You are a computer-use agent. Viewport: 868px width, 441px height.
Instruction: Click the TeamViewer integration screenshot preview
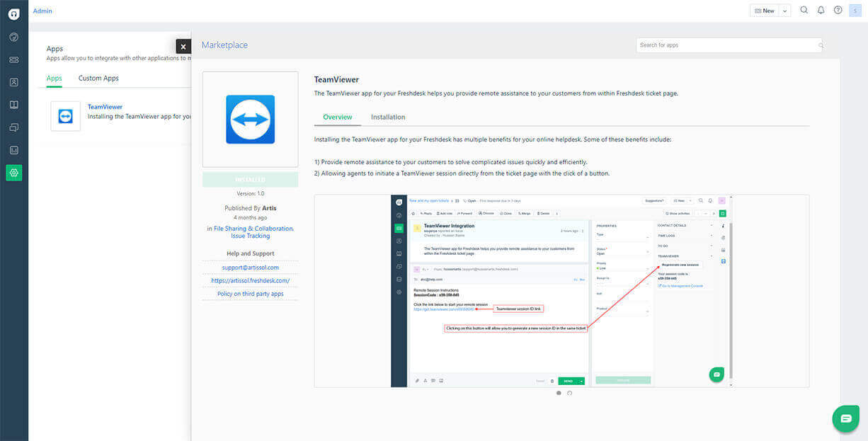561,291
